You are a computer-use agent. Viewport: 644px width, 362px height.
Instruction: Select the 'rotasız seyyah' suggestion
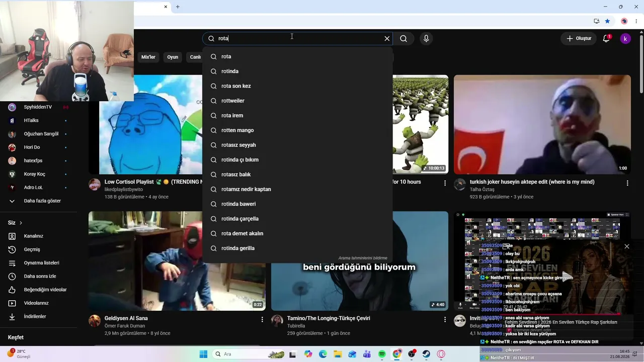[x=297, y=145]
